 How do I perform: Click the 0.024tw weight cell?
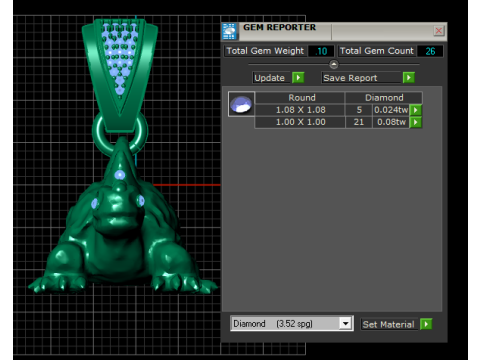coord(391,110)
